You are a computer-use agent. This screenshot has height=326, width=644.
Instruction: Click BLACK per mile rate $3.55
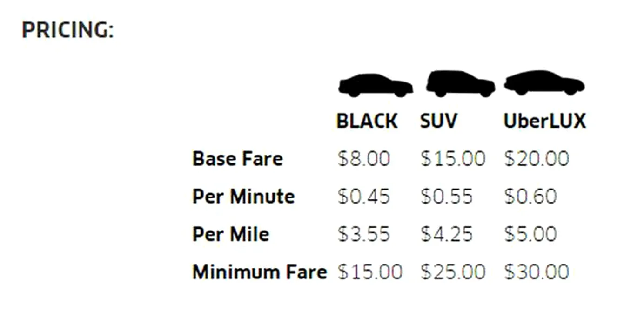(x=364, y=234)
